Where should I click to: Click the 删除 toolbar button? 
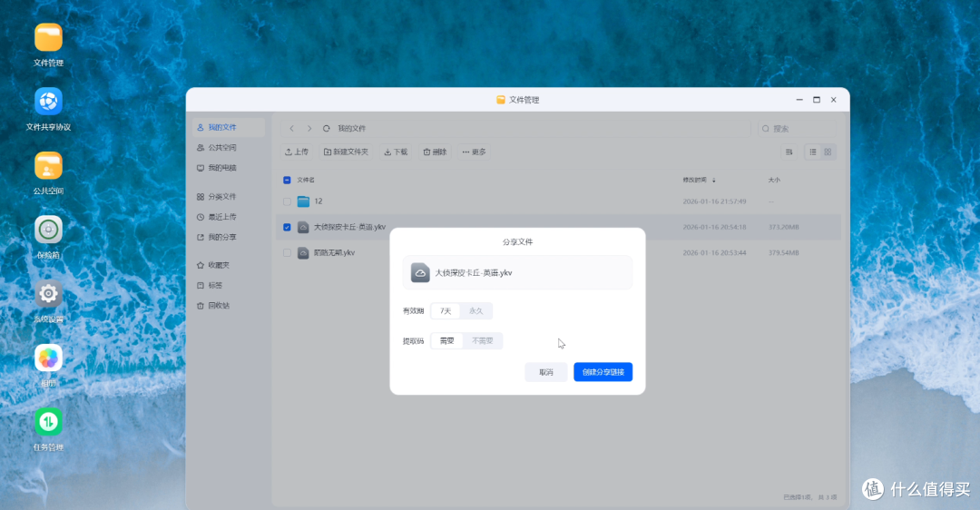(435, 152)
